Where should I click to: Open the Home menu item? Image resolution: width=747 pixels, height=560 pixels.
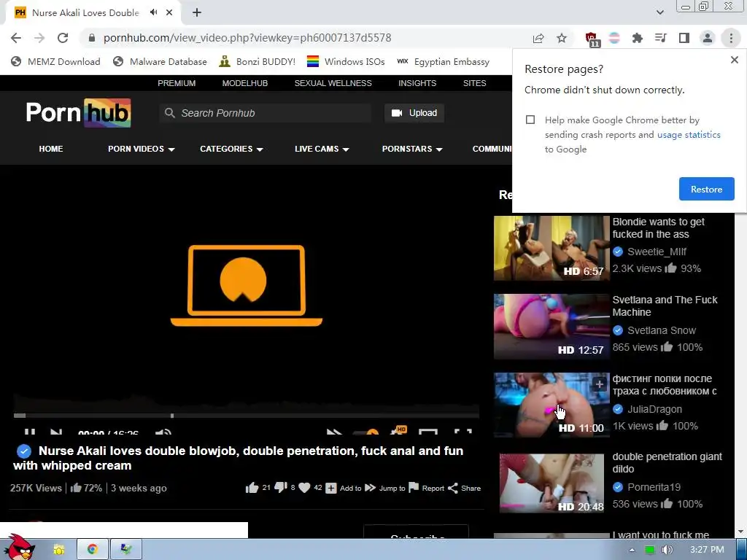point(51,149)
